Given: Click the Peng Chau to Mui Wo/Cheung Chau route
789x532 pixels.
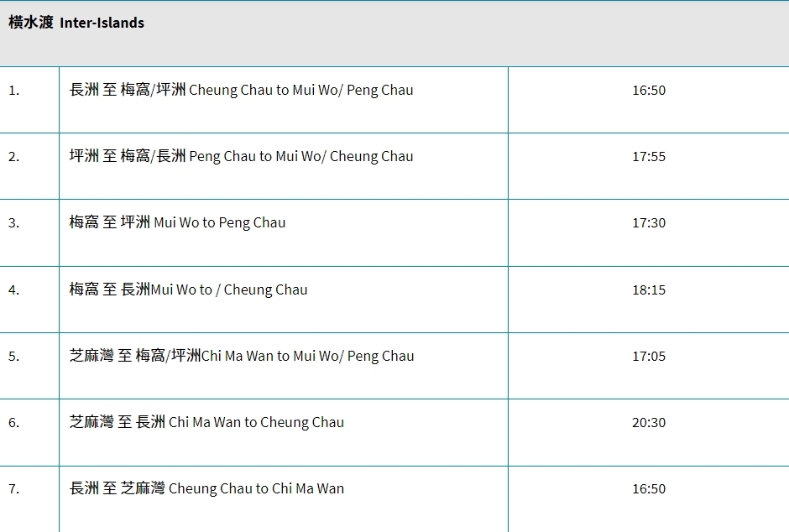Looking at the screenshot, I should 241,157.
